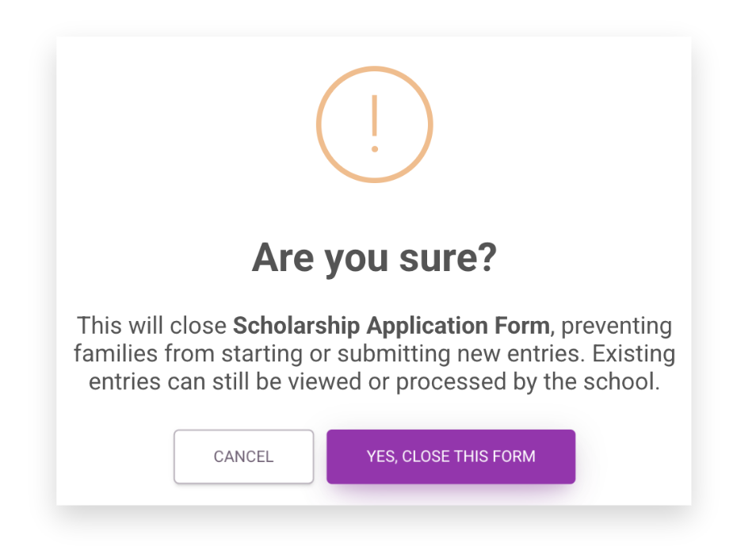Click CANCEL to dismiss the dialog
Screen dimensions: 756x558
click(x=243, y=457)
